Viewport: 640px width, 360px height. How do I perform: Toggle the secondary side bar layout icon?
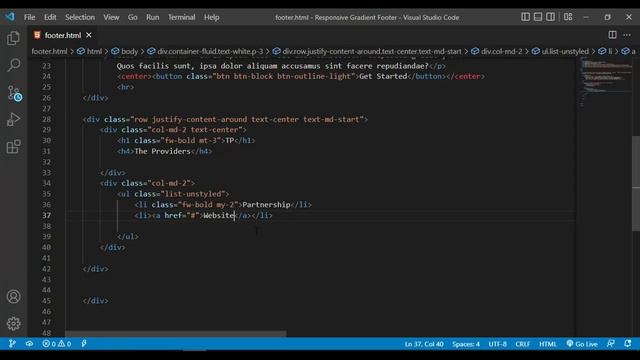[550, 17]
